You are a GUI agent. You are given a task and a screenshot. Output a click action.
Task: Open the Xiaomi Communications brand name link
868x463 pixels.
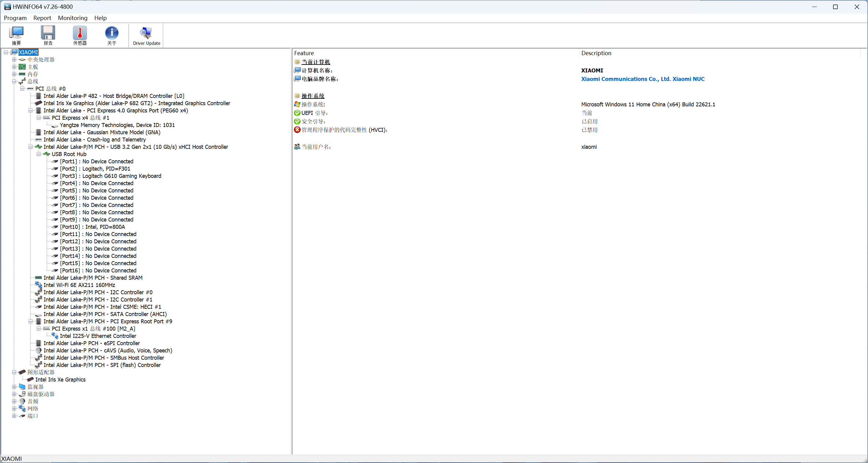[x=643, y=79]
